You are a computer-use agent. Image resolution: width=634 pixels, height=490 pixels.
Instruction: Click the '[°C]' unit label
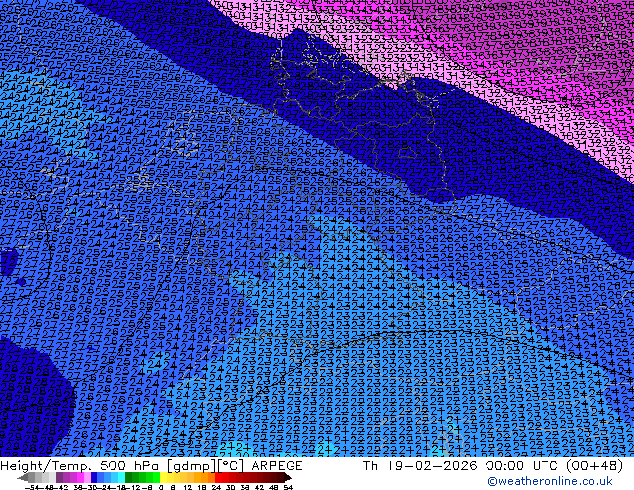point(229,466)
